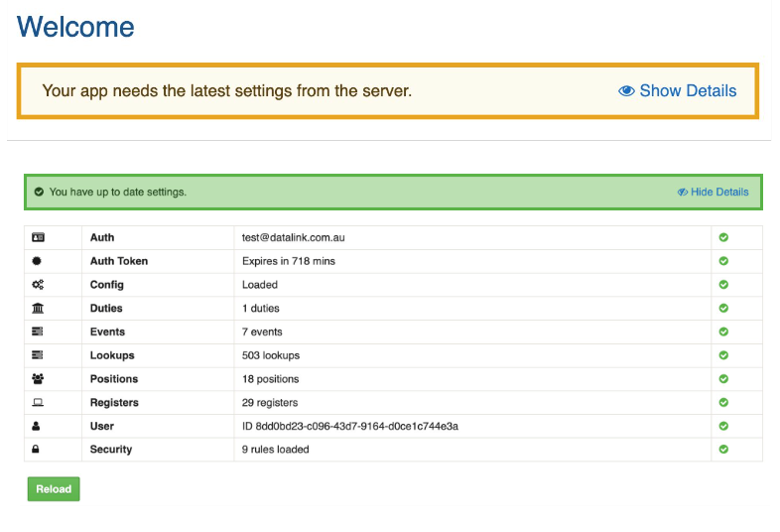780x532 pixels.
Task: Click the eye icon beside Show Details
Action: tap(626, 91)
